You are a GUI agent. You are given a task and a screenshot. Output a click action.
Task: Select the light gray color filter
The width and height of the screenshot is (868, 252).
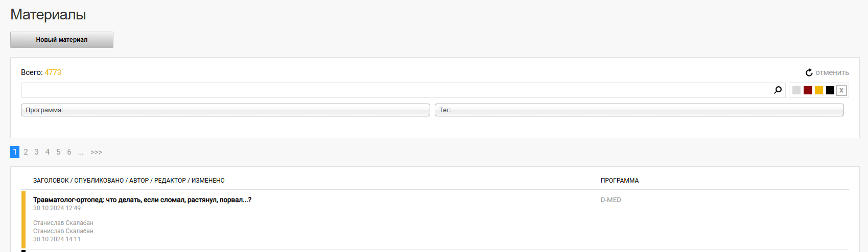tap(796, 90)
